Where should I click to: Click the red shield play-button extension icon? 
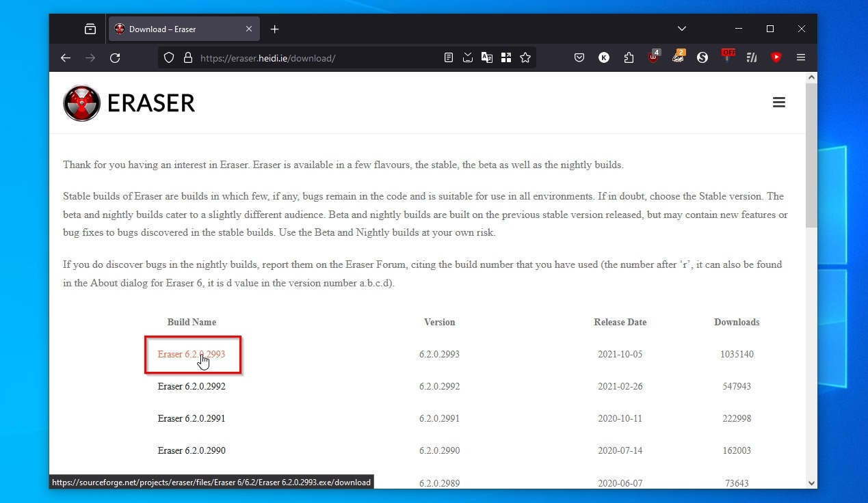[776, 58]
